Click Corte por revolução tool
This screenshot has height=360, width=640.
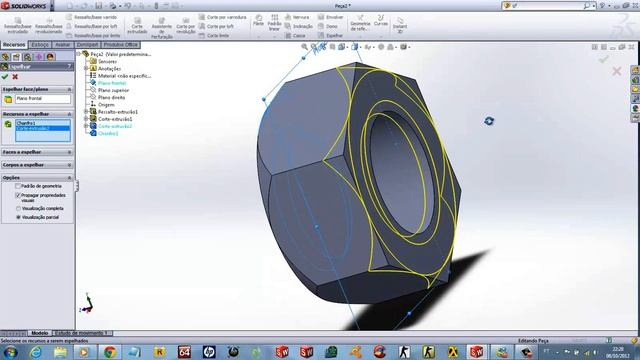click(x=186, y=25)
